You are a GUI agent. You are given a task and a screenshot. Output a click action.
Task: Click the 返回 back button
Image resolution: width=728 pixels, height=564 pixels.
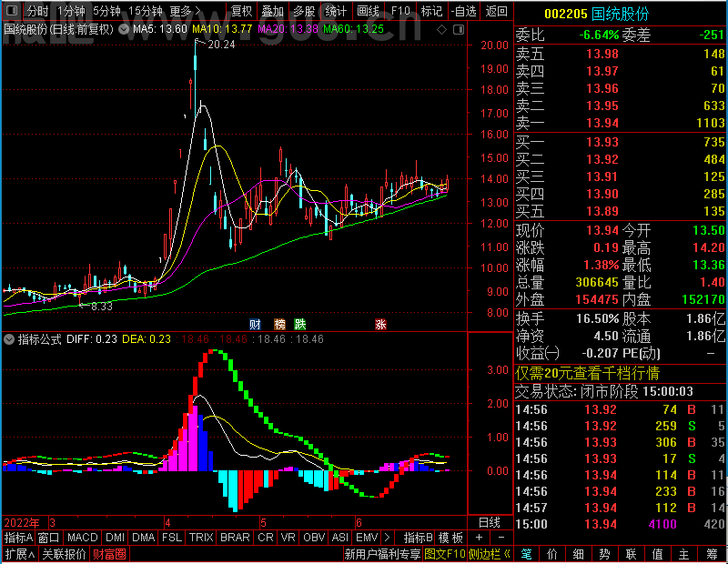(496, 11)
